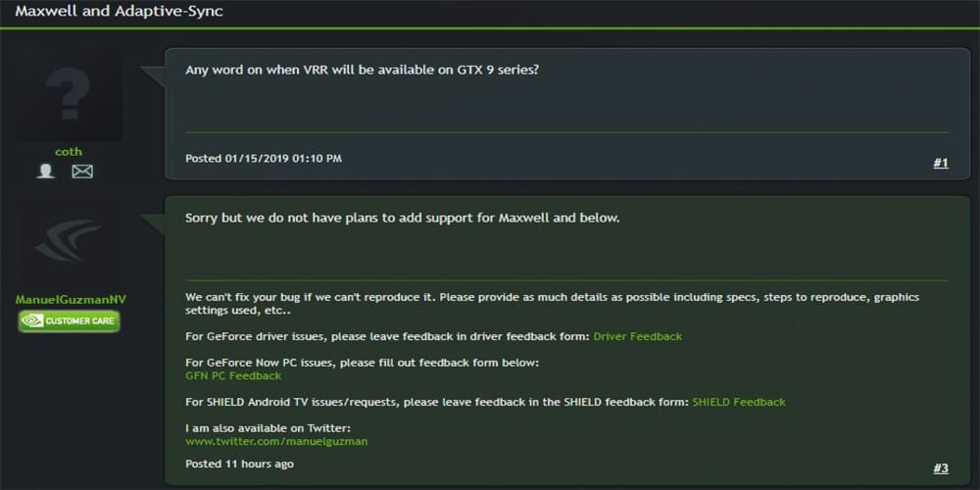This screenshot has width=980, height=490.
Task: Follow the GFN PC Feedback link
Action: [x=233, y=375]
